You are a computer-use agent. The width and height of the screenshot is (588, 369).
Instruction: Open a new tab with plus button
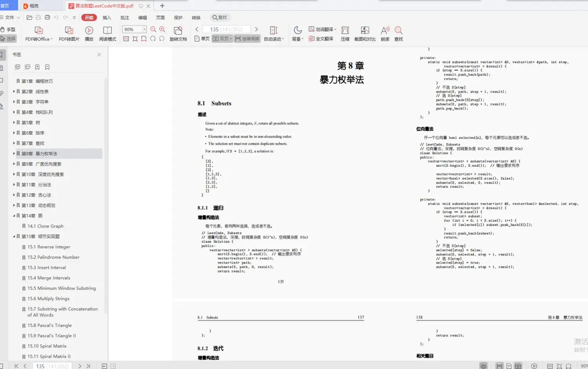pyautogui.click(x=162, y=5)
